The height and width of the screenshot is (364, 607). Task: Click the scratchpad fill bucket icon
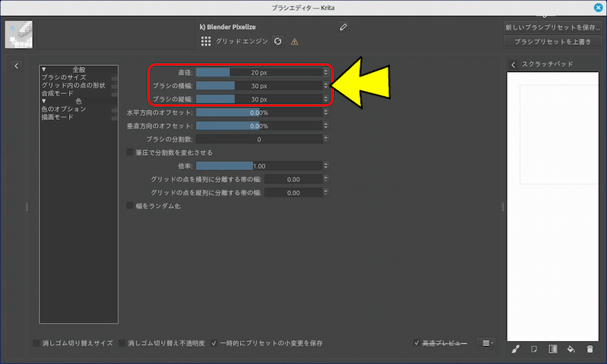571,349
